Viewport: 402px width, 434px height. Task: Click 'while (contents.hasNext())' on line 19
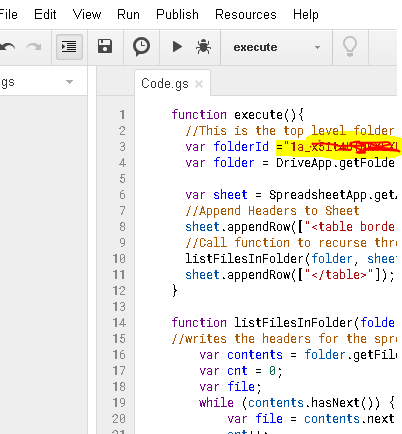click(x=289, y=403)
